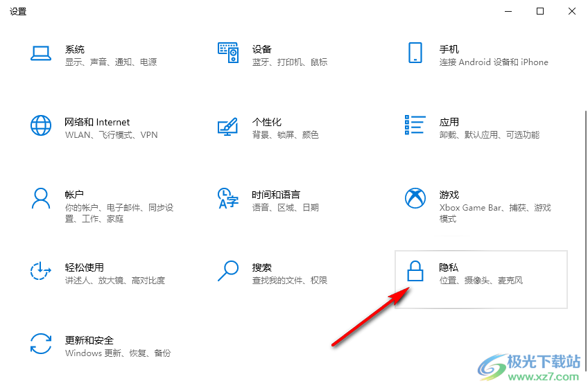Go to 个性化 settings title

coord(267,122)
